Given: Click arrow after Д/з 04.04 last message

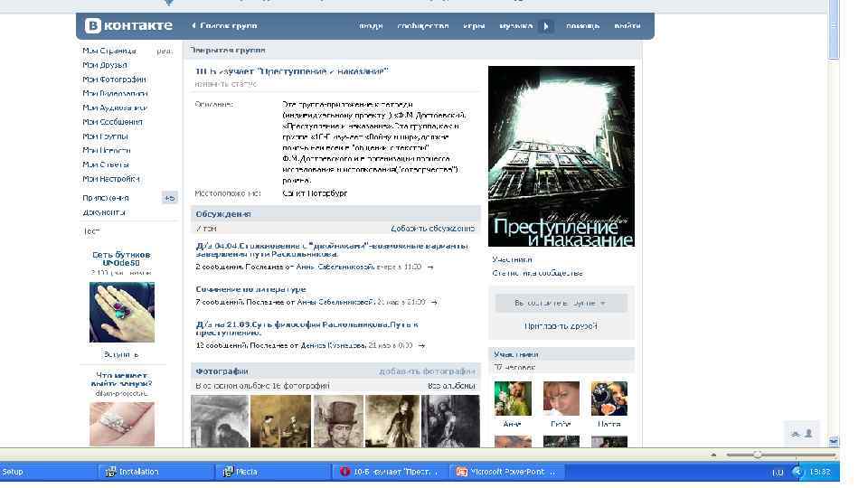Looking at the screenshot, I should click(430, 267).
